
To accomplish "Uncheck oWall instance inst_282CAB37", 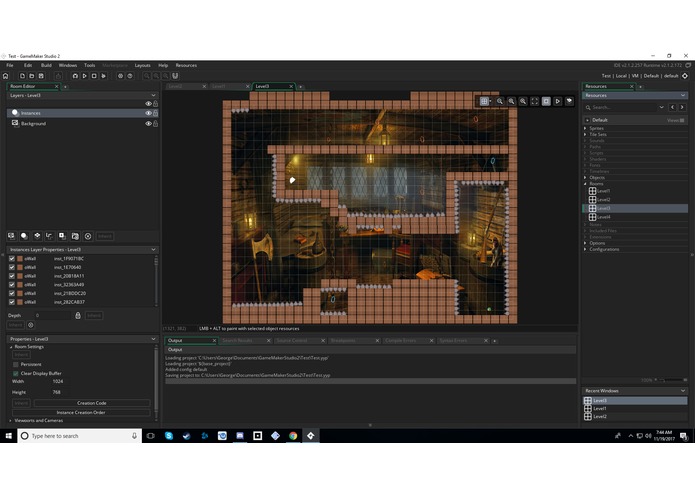I will [x=12, y=302].
